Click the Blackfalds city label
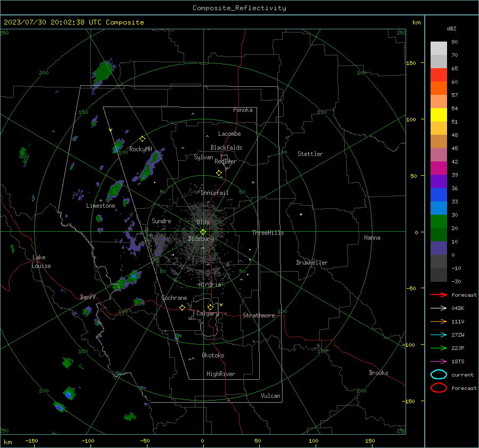The image size is (479, 448). (226, 148)
